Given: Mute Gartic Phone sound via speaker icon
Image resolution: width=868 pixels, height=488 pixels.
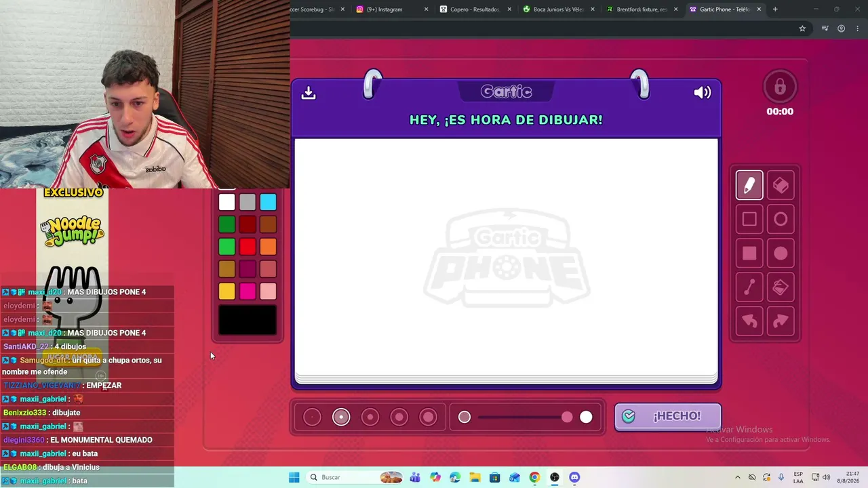Looking at the screenshot, I should pos(703,92).
